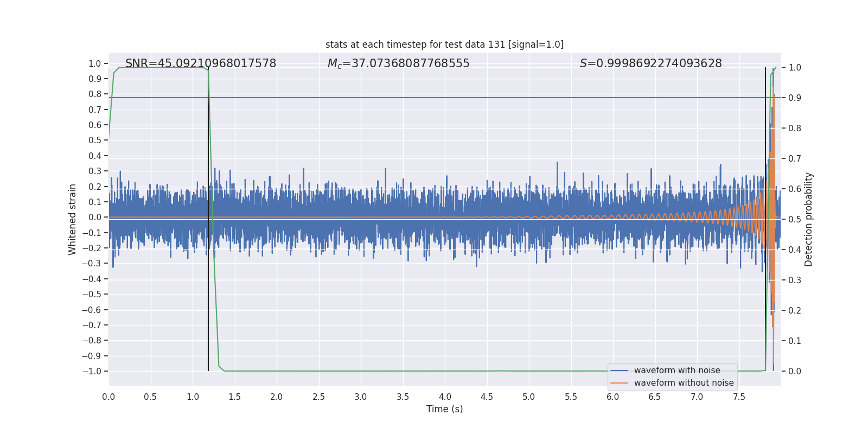Click tick −0.8 on the Whitened strain axis
868x434 pixels.
click(92, 340)
